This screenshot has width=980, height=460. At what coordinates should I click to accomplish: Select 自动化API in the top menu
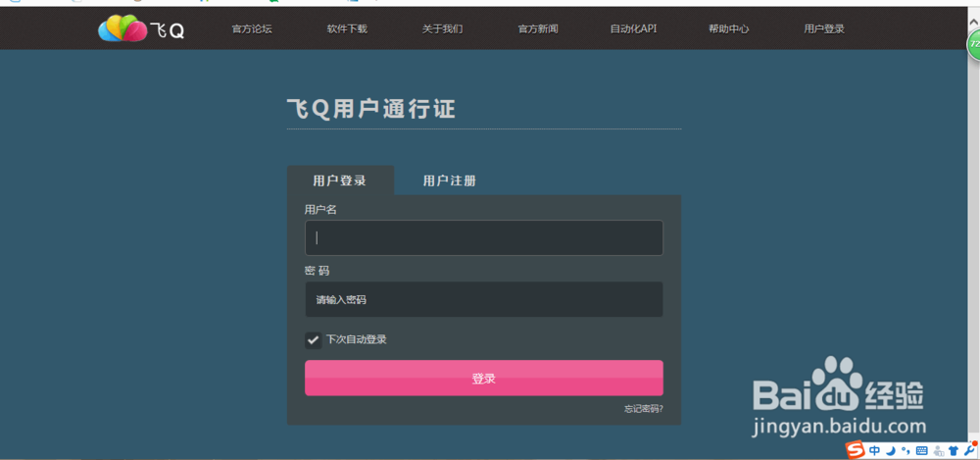633,28
